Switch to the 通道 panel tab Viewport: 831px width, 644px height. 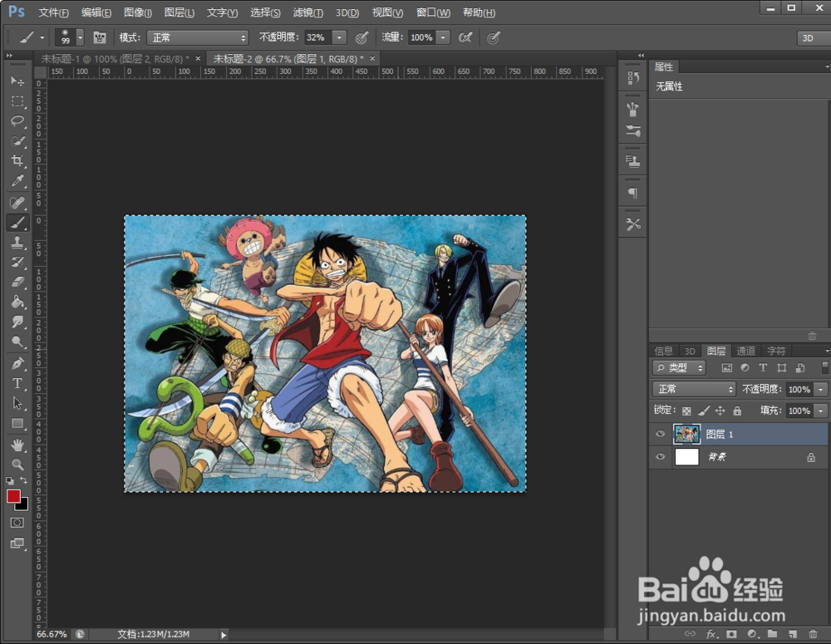point(745,351)
